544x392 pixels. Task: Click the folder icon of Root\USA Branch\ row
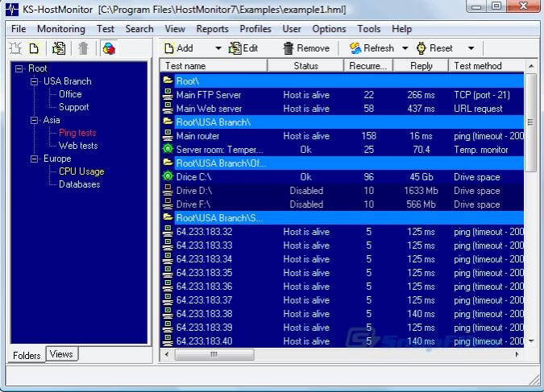[x=168, y=122]
